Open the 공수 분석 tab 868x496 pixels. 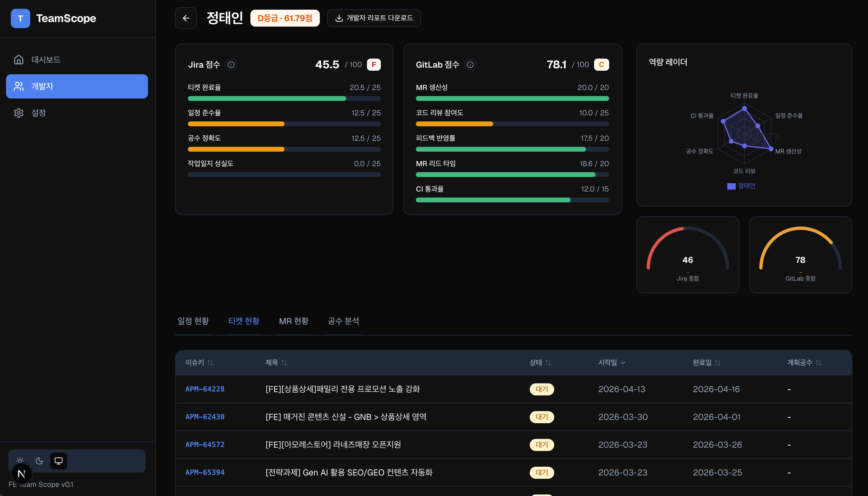[343, 320]
